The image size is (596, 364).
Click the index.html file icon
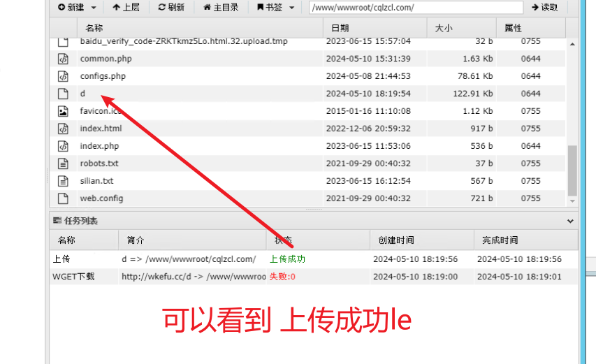63,129
